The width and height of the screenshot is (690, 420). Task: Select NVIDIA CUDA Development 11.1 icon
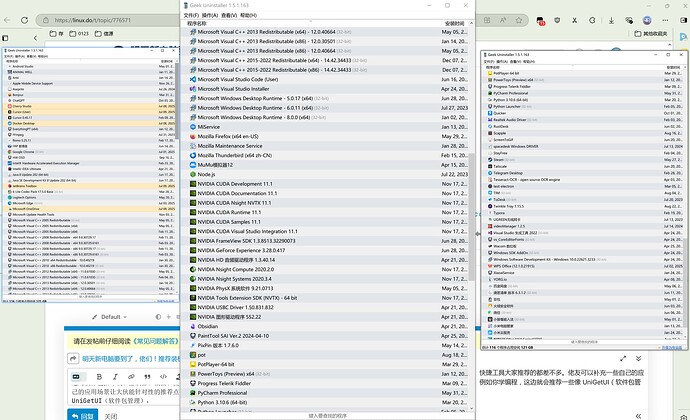(x=193, y=184)
